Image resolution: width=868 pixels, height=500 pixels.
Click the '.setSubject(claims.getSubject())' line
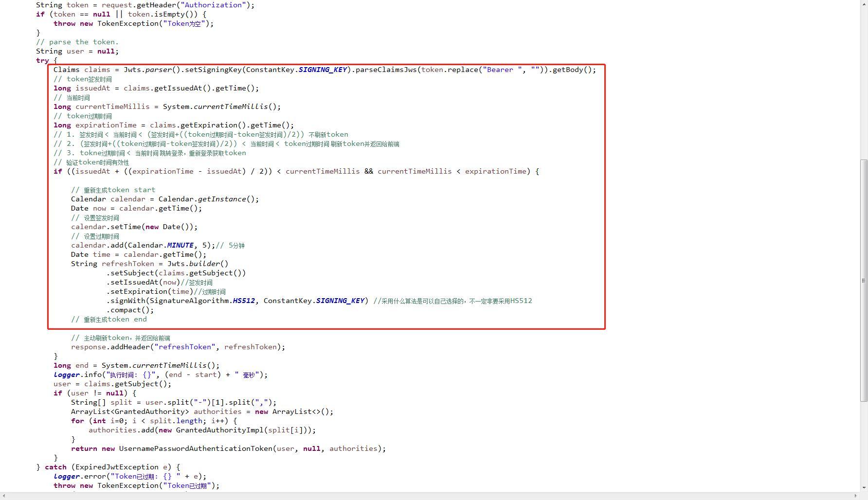point(176,273)
